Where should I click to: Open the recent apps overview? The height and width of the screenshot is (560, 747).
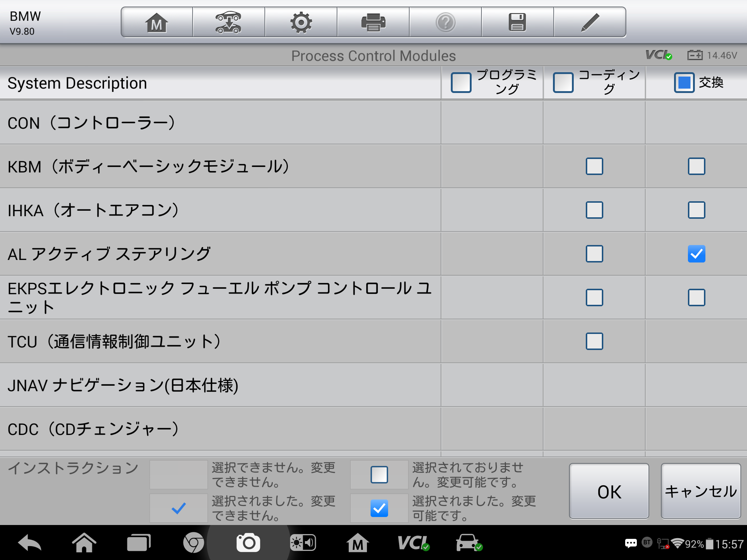point(139,543)
